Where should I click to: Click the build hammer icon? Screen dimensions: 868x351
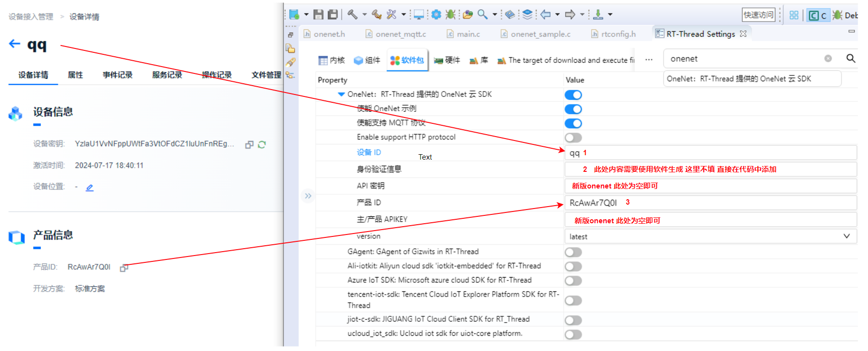pyautogui.click(x=352, y=15)
